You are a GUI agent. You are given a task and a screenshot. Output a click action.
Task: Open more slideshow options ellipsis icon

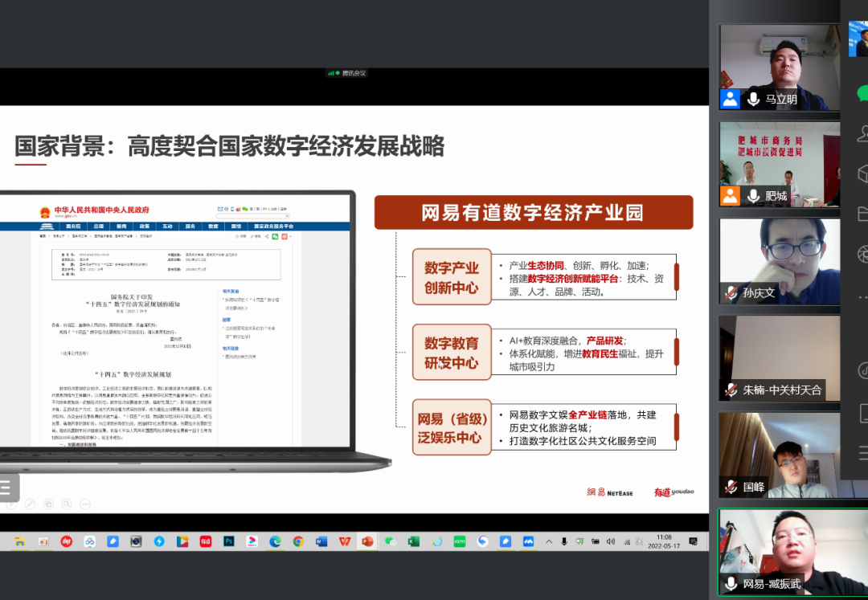84,504
